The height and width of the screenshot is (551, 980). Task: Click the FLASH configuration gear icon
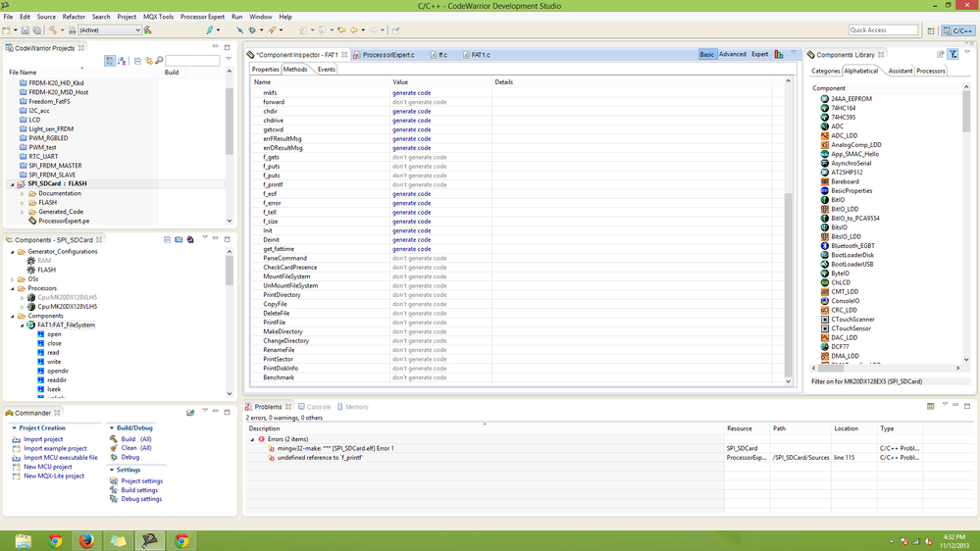(x=31, y=270)
